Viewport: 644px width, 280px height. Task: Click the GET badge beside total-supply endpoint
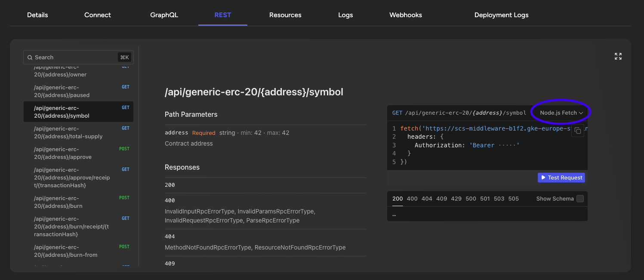click(x=125, y=128)
